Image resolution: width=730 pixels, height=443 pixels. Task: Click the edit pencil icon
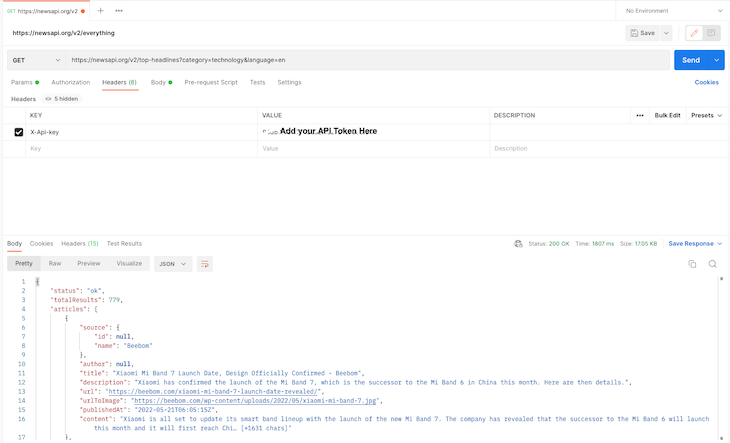coord(693,33)
